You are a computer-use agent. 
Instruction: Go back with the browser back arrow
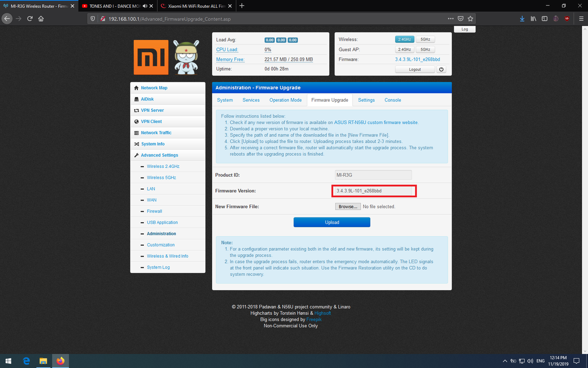pos(7,19)
